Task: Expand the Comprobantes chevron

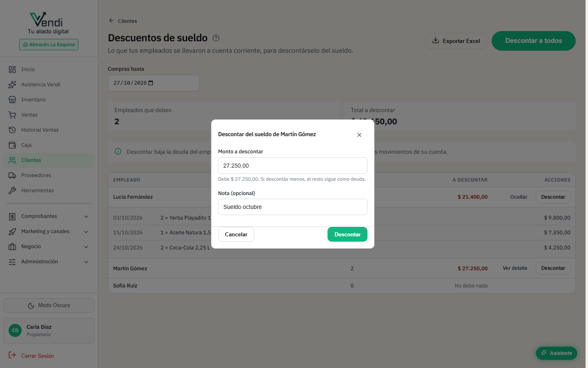Action: point(86,216)
